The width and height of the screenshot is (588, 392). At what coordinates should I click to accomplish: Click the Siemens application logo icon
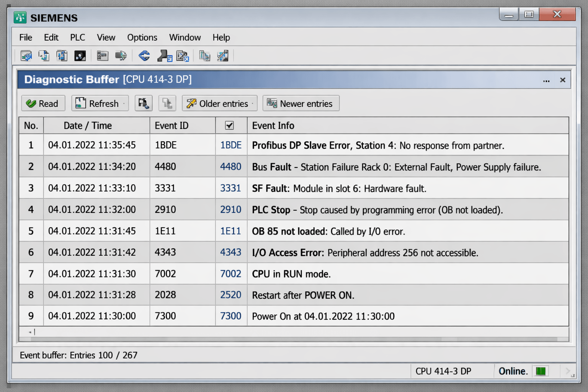pos(20,18)
